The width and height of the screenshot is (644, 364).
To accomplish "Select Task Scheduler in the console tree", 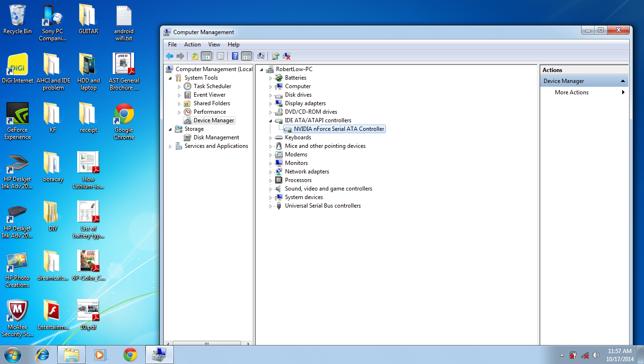I will pyautogui.click(x=212, y=86).
